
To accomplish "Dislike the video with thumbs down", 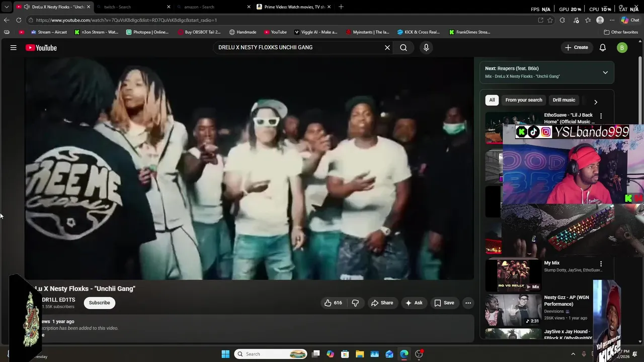I will [355, 303].
